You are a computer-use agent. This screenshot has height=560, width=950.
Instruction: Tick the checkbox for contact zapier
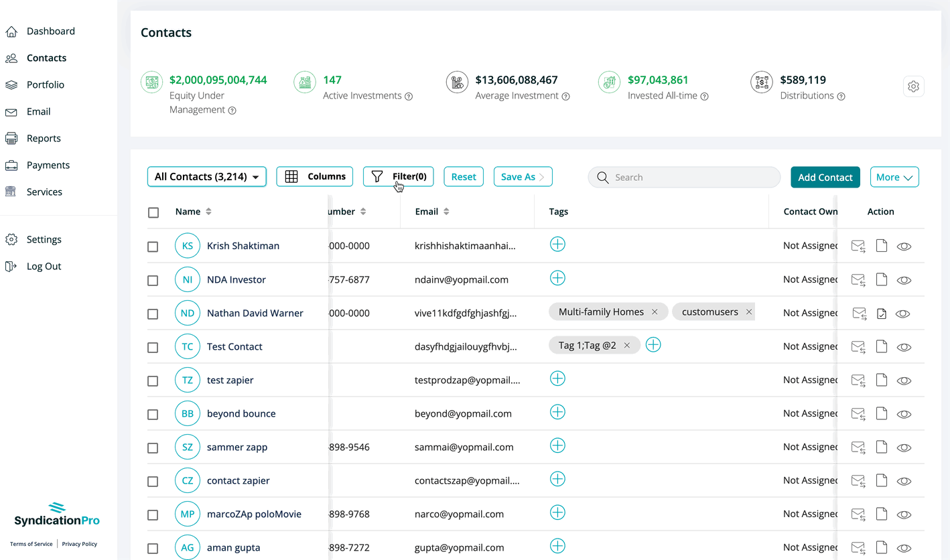[x=153, y=481]
